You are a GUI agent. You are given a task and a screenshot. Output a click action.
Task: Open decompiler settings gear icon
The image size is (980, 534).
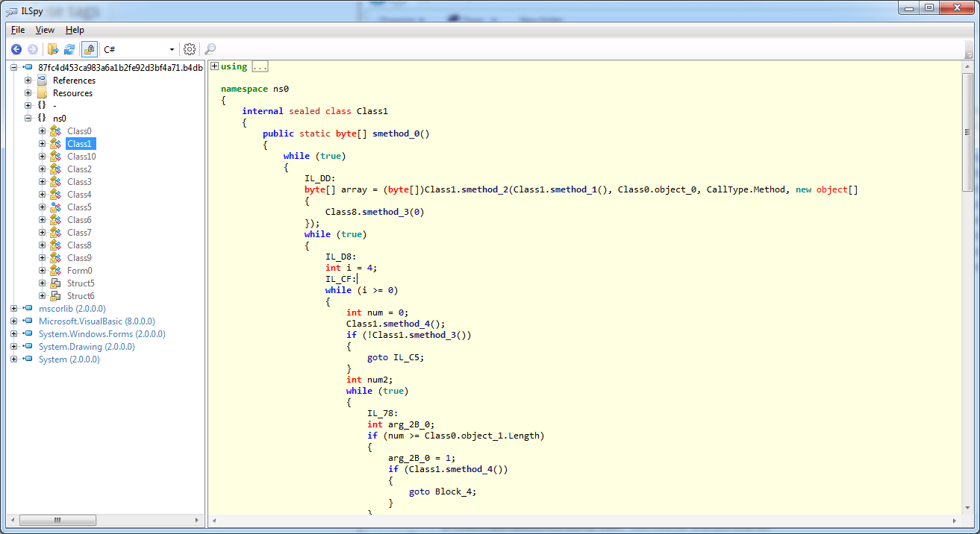(190, 49)
